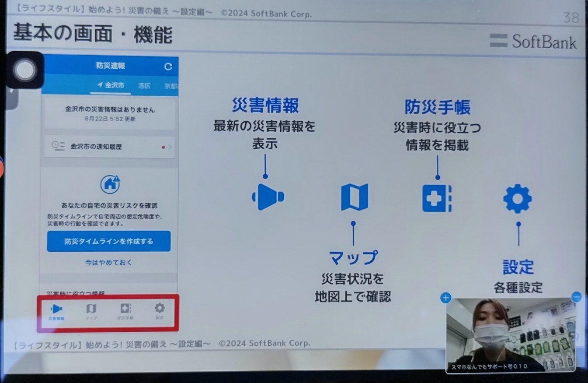588x383 pixels.
Task: Click the large handbook cross icon on the slide
Action: pos(437,198)
